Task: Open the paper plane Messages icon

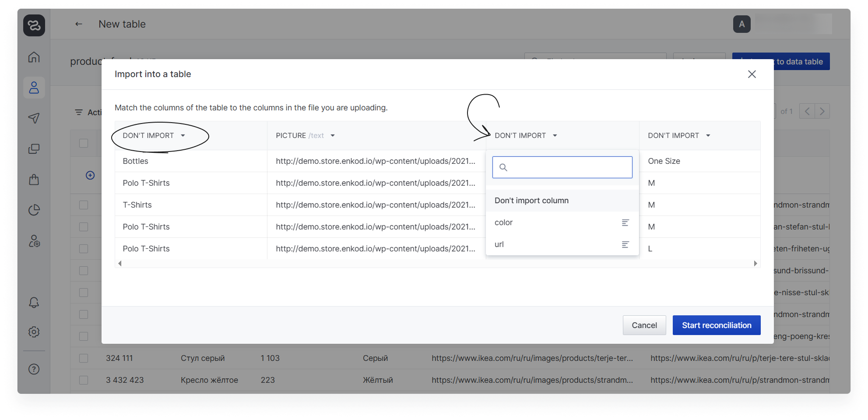Action: [x=34, y=118]
